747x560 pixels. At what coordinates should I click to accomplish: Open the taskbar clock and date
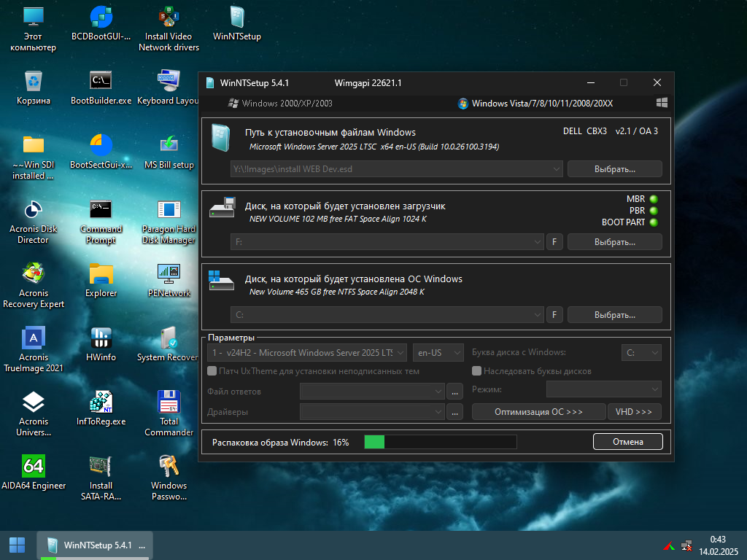[x=718, y=545]
